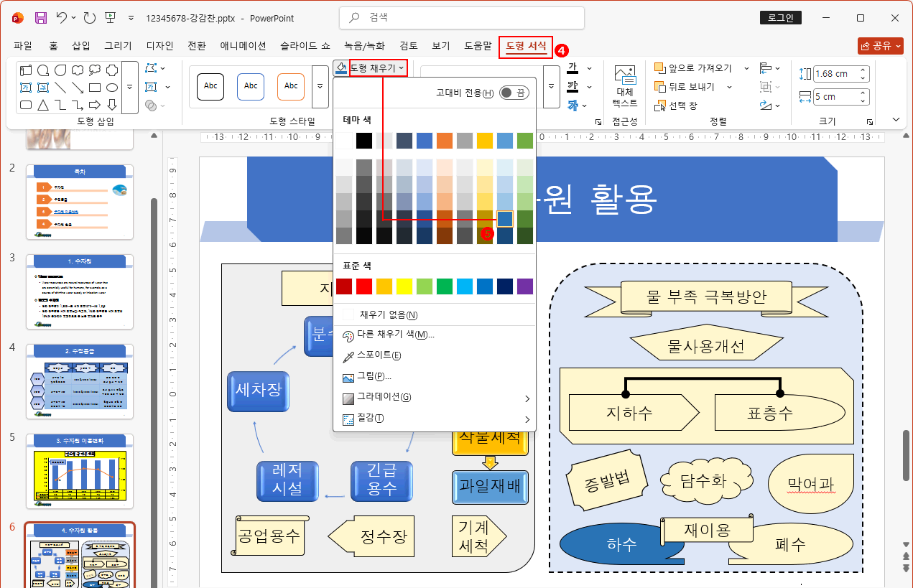913x588 pixels.
Task: Select the arrow shape tool
Action: [x=78, y=88]
